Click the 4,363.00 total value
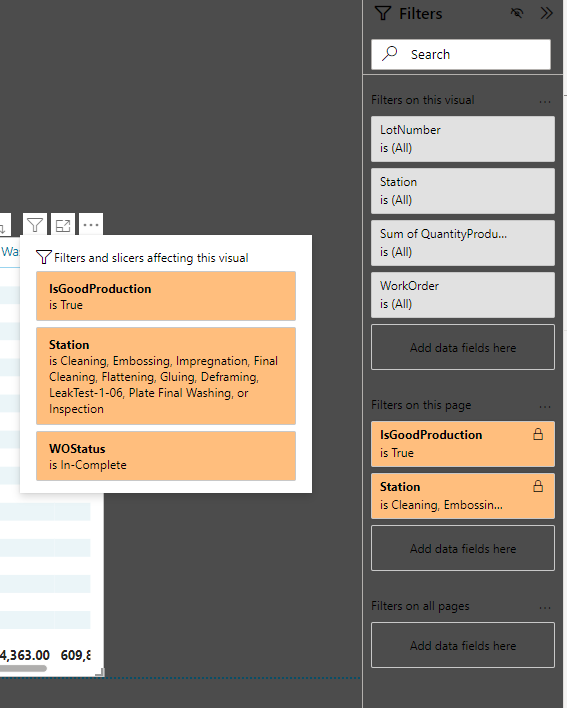Screen dimensions: 567x708 tap(25, 655)
